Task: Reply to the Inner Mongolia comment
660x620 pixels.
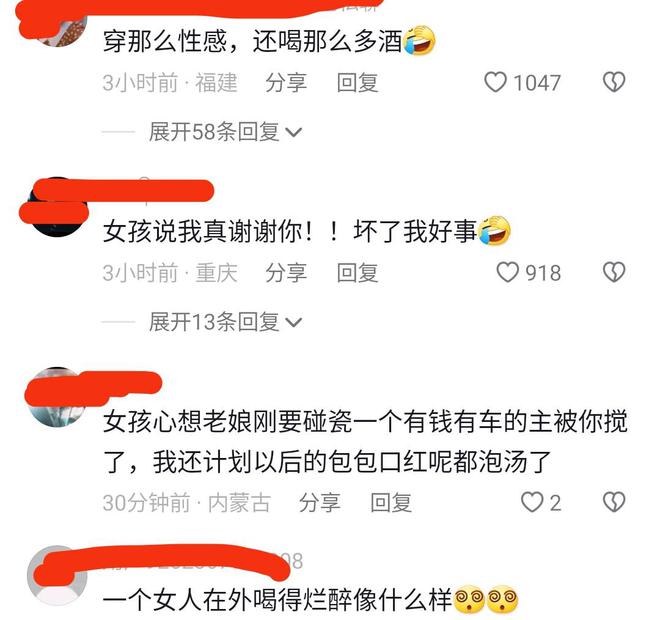Action: coord(391,503)
